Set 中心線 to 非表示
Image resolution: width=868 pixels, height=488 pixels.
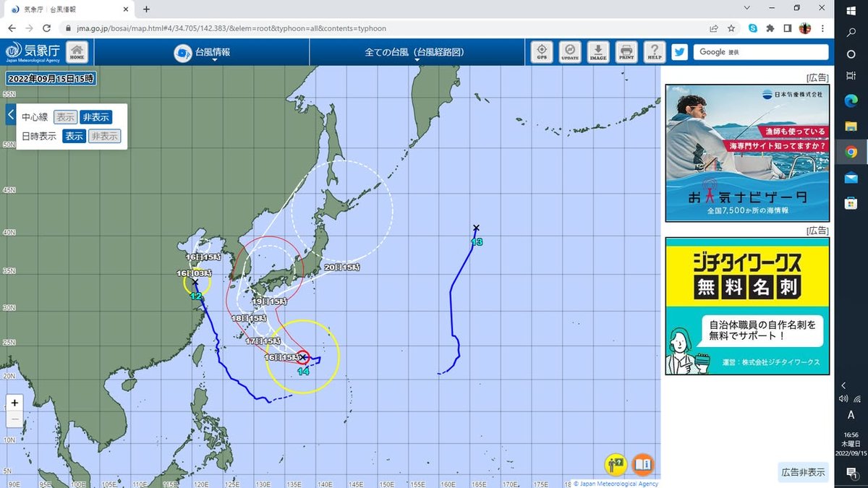point(95,117)
